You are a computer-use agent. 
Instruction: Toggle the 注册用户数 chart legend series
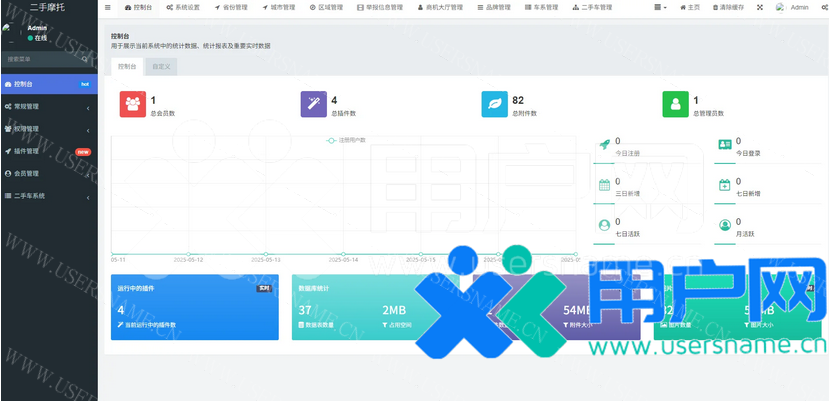point(346,140)
